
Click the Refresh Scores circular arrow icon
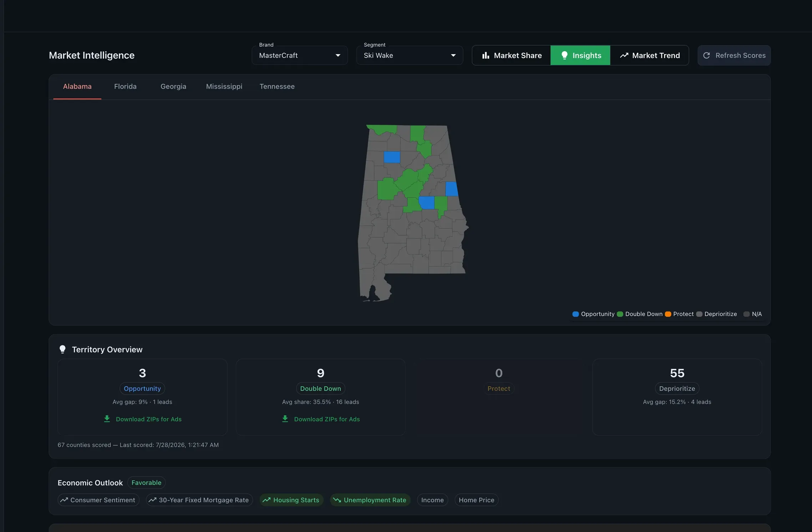(x=706, y=55)
